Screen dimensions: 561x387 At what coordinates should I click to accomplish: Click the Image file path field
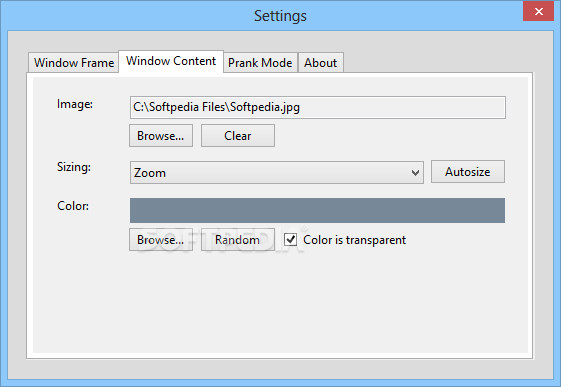click(x=318, y=107)
